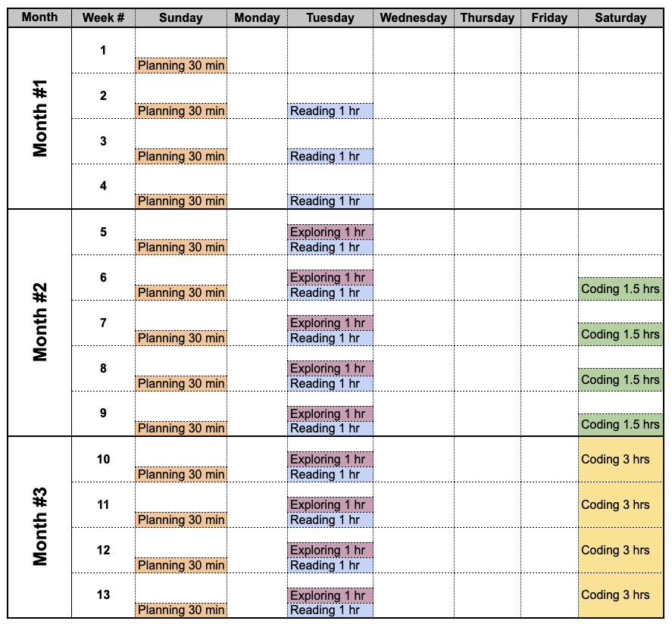Click the Sunday column header
This screenshot has width=672, height=624.
pos(181,17)
